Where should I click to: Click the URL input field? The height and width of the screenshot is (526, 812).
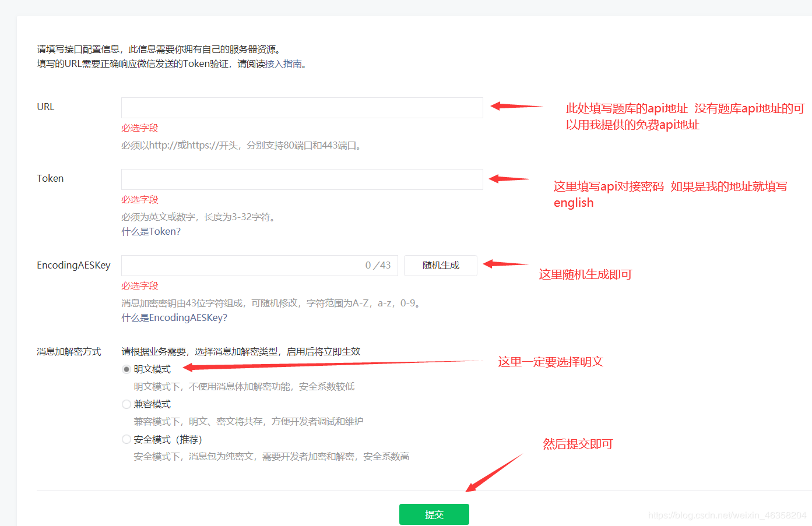coord(301,108)
